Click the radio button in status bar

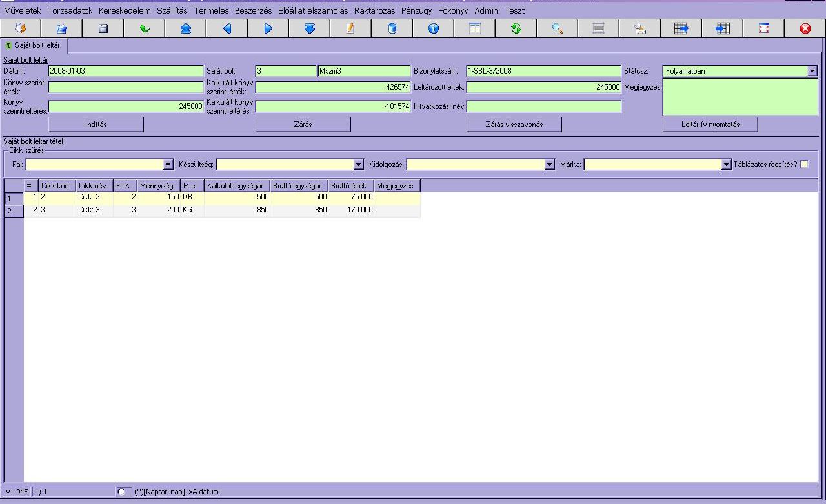coord(121,492)
